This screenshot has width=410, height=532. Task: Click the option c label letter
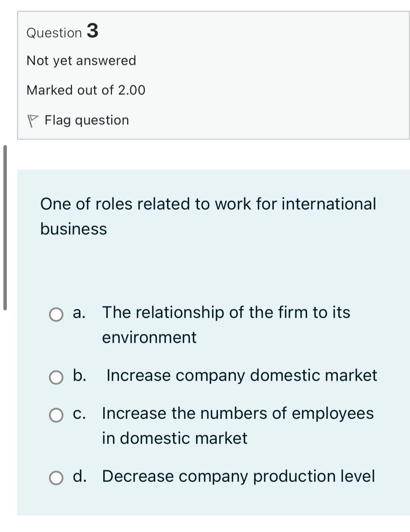(79, 413)
